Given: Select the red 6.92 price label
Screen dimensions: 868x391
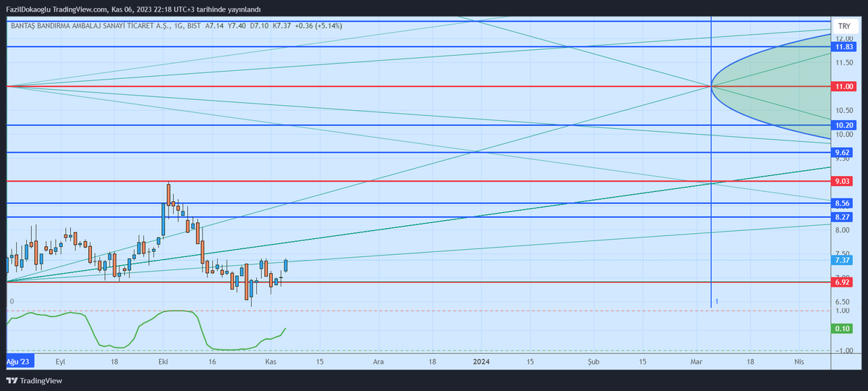Looking at the screenshot, I should tap(841, 282).
